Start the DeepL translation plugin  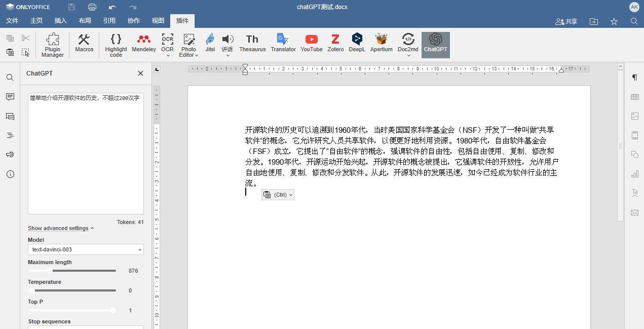[x=357, y=44]
